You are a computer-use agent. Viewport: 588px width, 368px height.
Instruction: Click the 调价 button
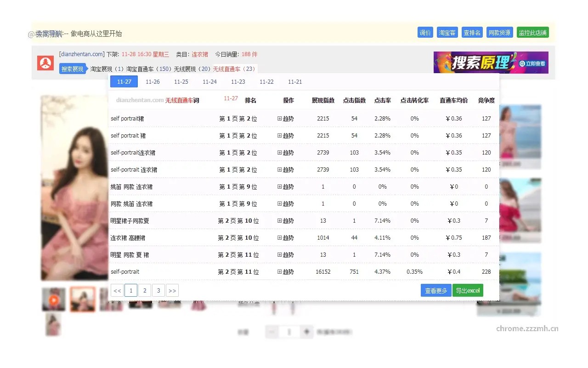point(425,32)
